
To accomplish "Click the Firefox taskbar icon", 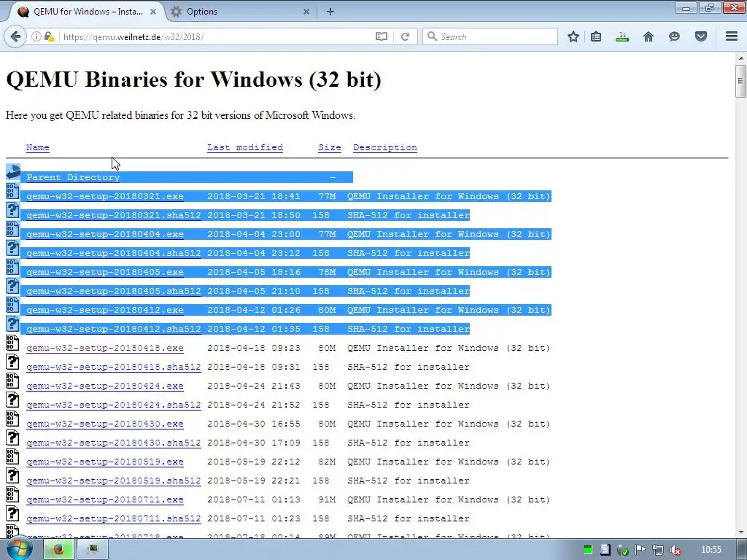I will (58, 549).
